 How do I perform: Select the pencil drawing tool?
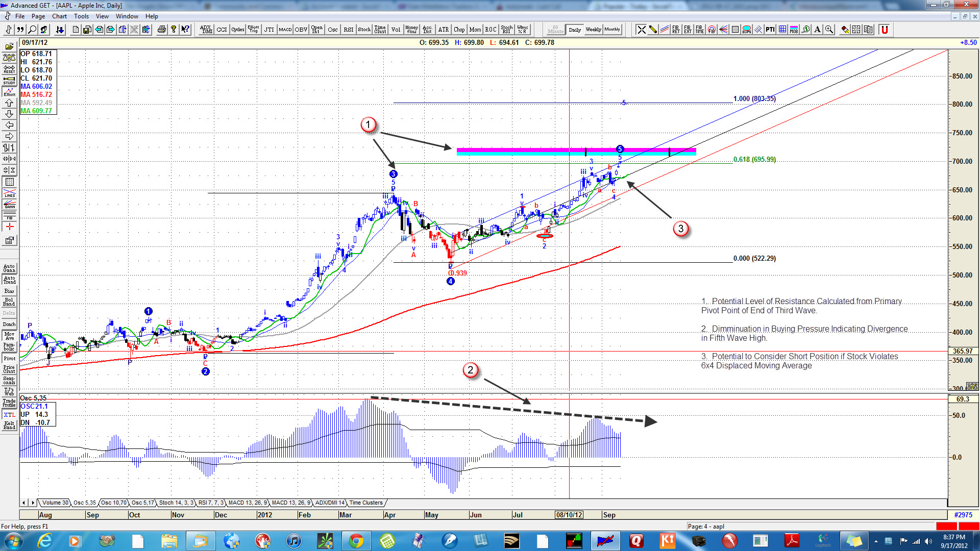(x=652, y=30)
